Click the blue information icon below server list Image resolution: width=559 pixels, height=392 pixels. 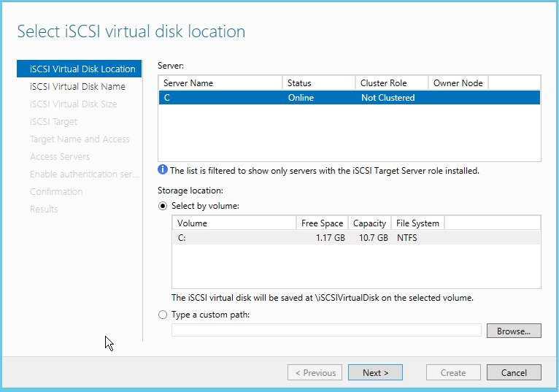pyautogui.click(x=163, y=171)
